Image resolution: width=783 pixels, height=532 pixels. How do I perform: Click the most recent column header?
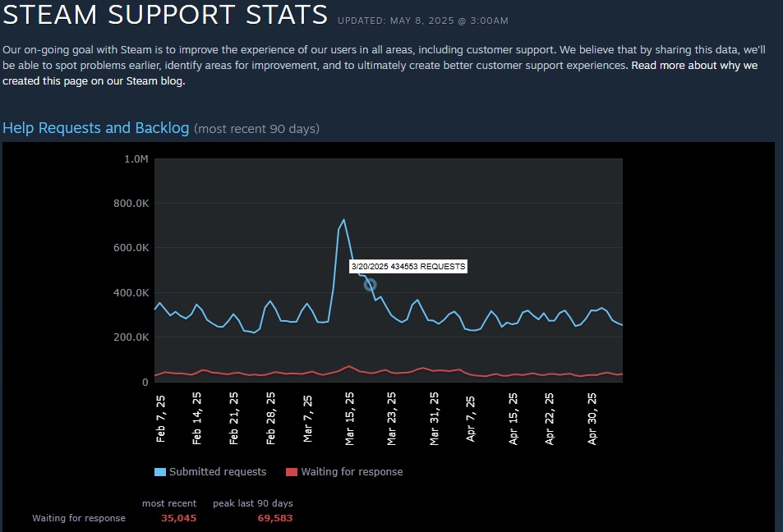point(169,503)
